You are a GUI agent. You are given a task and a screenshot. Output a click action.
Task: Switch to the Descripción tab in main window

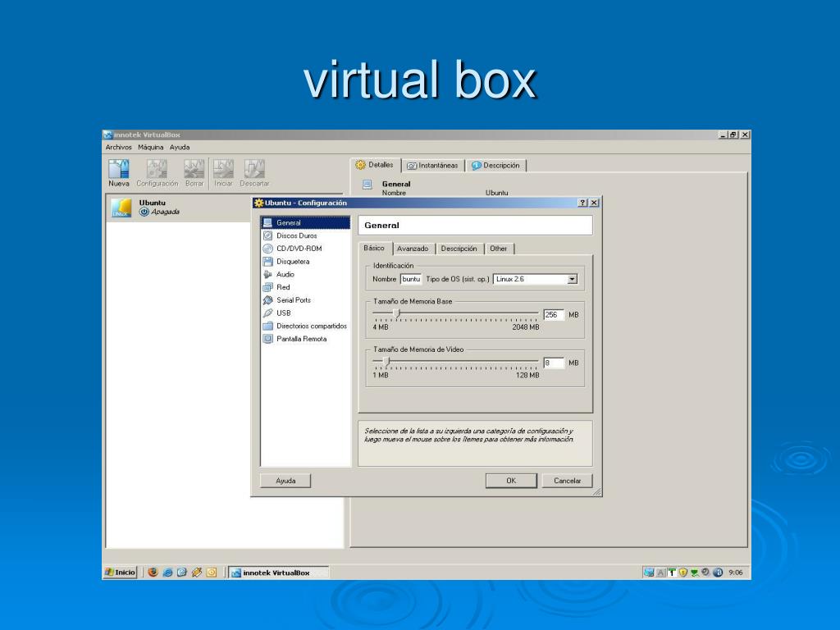495,166
